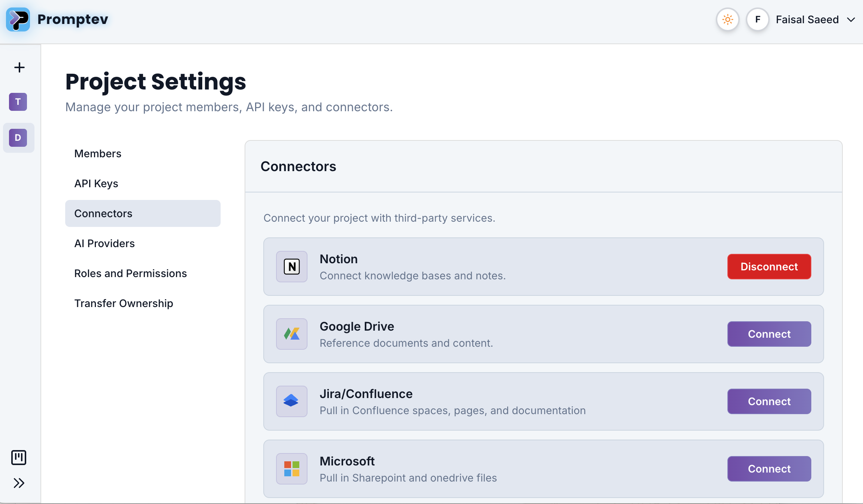
Task: Open the API Keys settings tab
Action: coord(96,183)
